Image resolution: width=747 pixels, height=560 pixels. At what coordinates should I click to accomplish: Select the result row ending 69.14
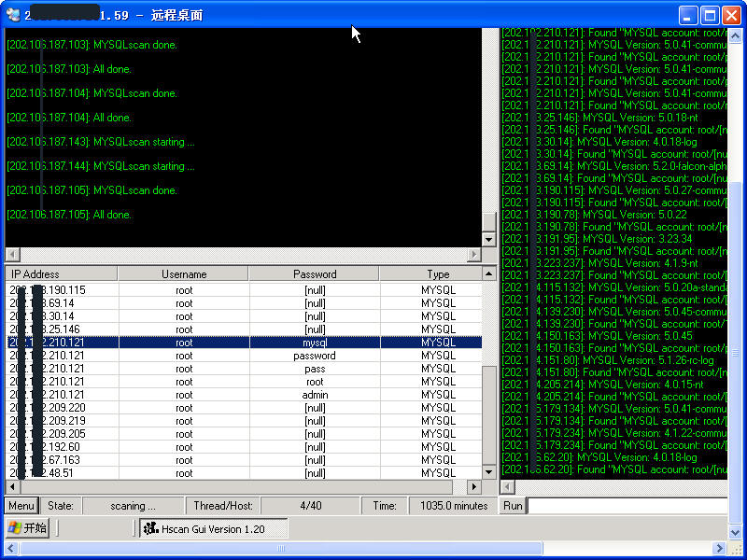pyautogui.click(x=244, y=303)
